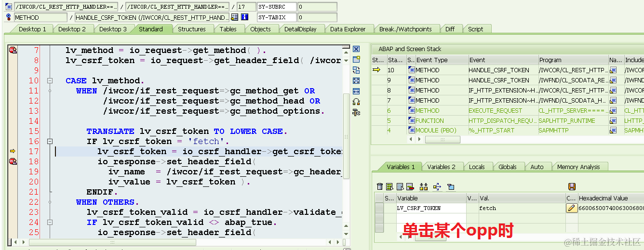Click the method icon in stack row 9
644x250 pixels.
click(x=411, y=80)
